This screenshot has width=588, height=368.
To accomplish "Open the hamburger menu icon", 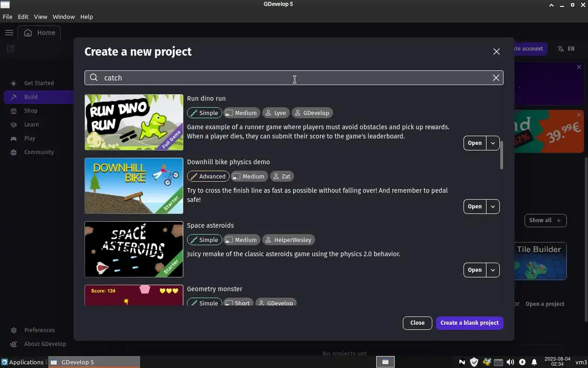I will 9,33.
